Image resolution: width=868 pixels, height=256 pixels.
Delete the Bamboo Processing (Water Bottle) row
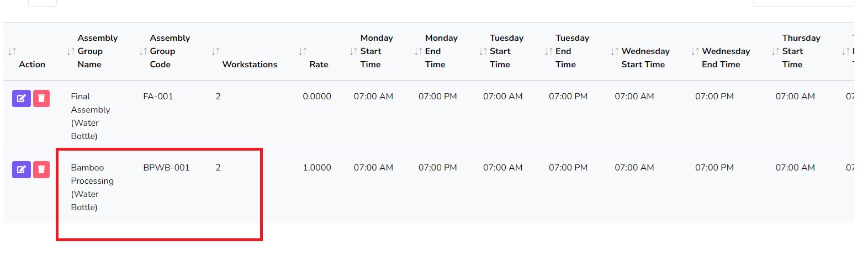tap(41, 169)
